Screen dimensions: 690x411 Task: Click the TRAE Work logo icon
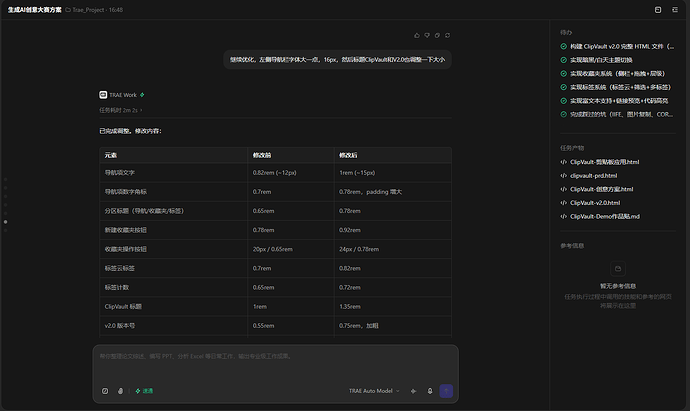point(103,95)
